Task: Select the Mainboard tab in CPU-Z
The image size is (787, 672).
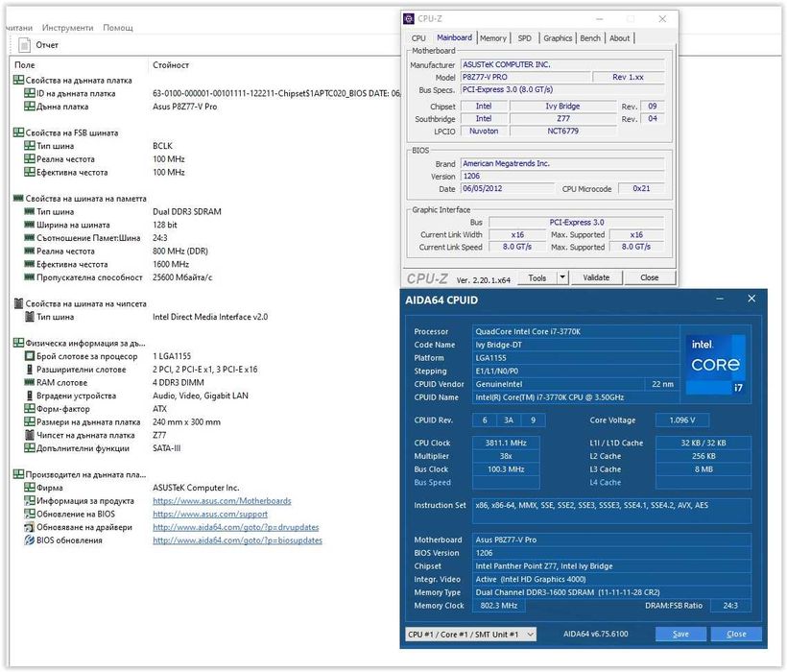Action: pyautogui.click(x=454, y=37)
